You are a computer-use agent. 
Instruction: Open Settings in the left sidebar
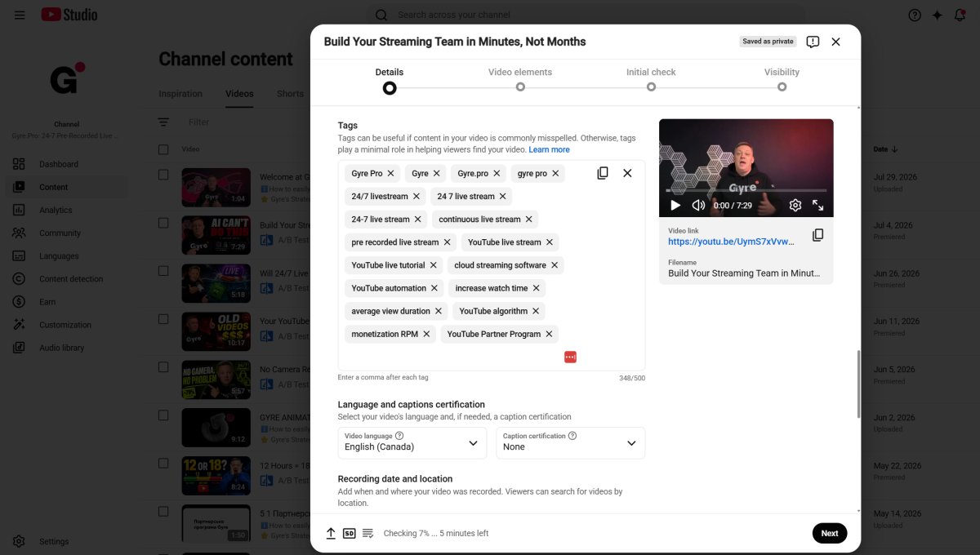click(53, 541)
